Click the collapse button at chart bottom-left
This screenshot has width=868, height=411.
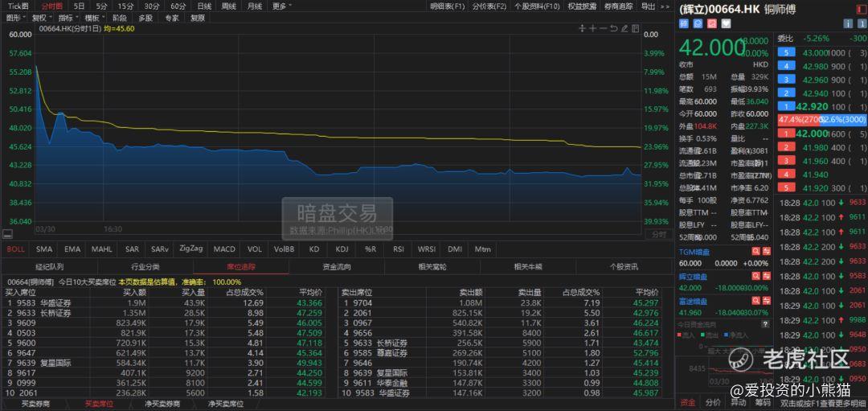pos(7,234)
